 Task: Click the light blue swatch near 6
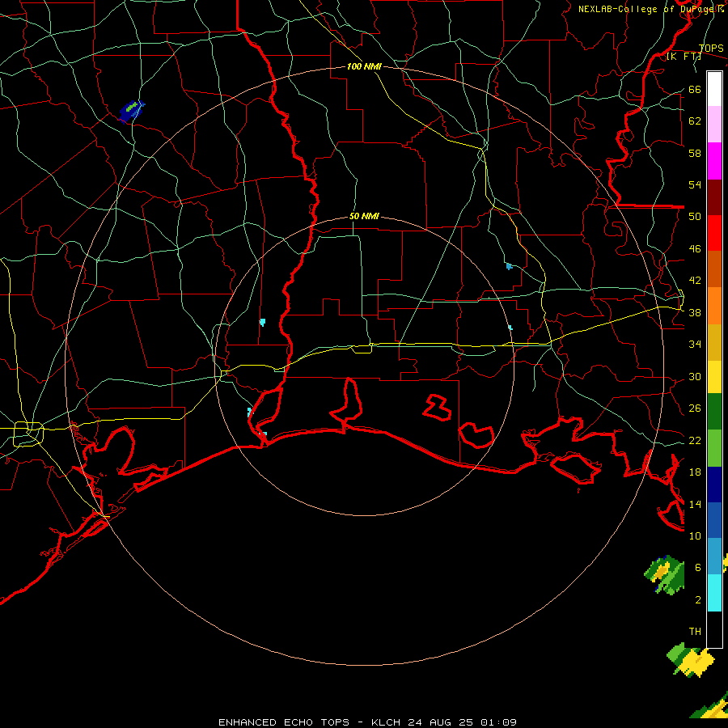(714, 557)
